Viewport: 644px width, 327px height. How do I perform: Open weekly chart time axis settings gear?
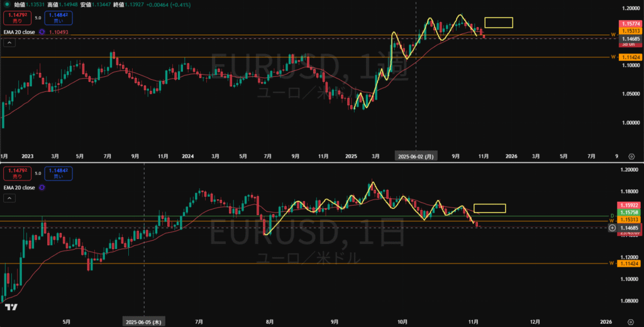(631, 156)
